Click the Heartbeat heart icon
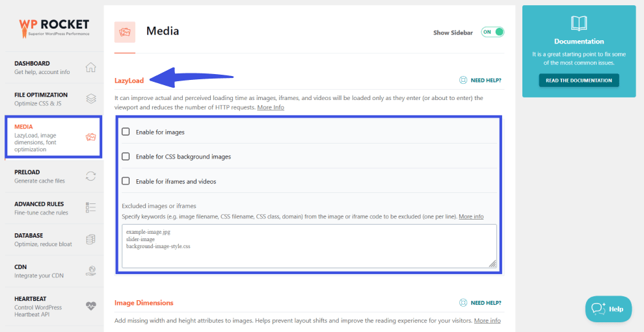 coord(91,306)
